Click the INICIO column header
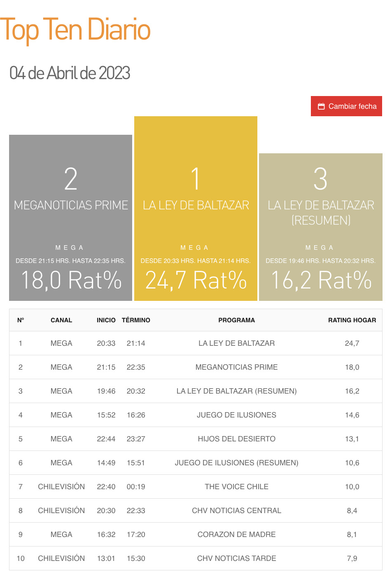 coord(106,320)
